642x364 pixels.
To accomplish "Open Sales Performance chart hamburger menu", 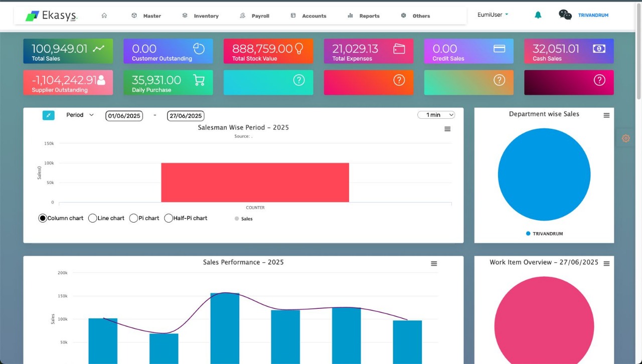I will click(434, 264).
